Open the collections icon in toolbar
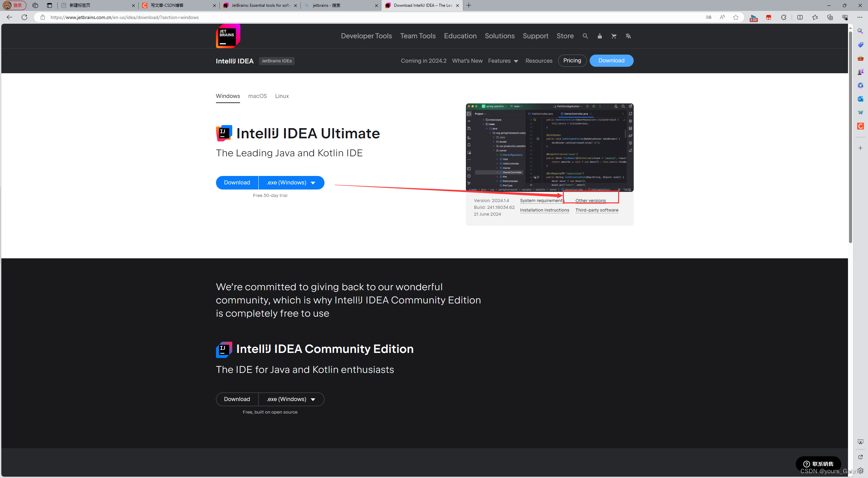Viewport: 868px width, 478px height. 830,17
